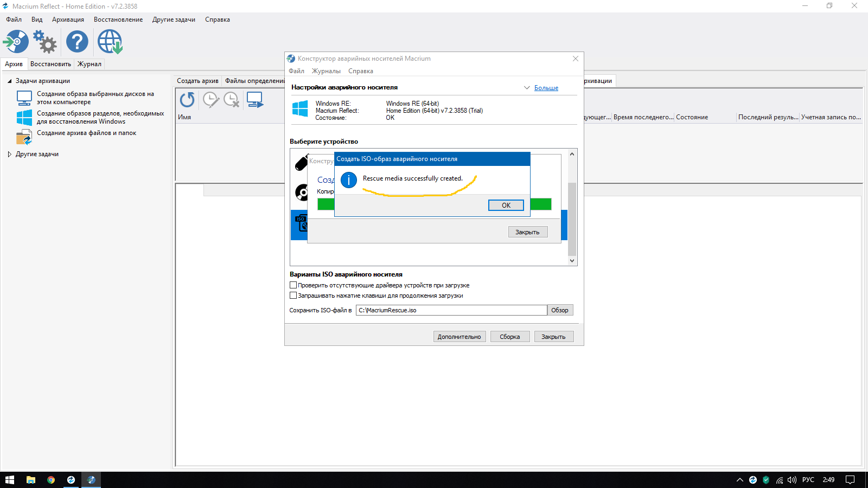Viewport: 868px width, 488px height.
Task: Select the Windows partitions imaging task icon
Action: [24, 118]
